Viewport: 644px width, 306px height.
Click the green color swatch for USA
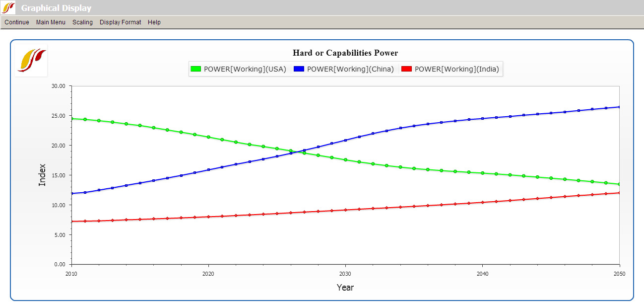[197, 69]
